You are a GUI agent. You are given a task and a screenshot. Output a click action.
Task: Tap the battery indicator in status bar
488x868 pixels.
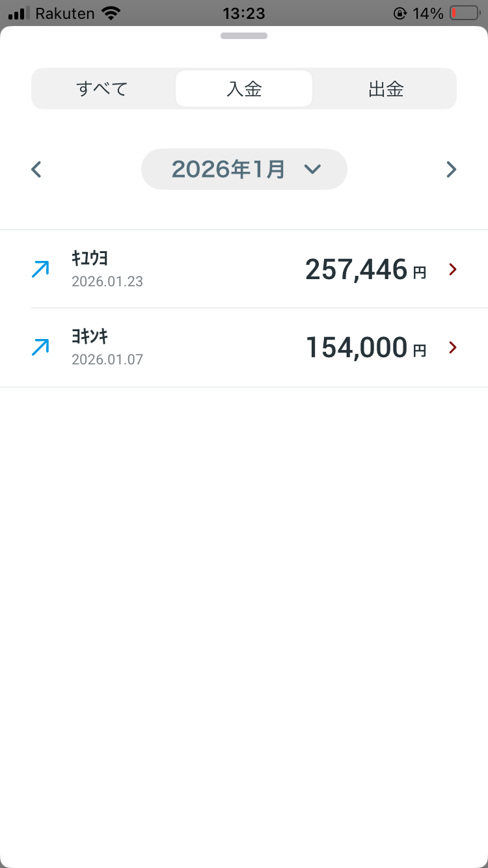pyautogui.click(x=465, y=13)
